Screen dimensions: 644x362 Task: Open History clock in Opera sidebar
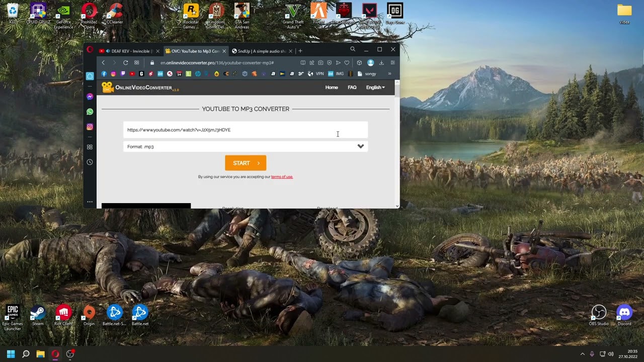click(90, 162)
